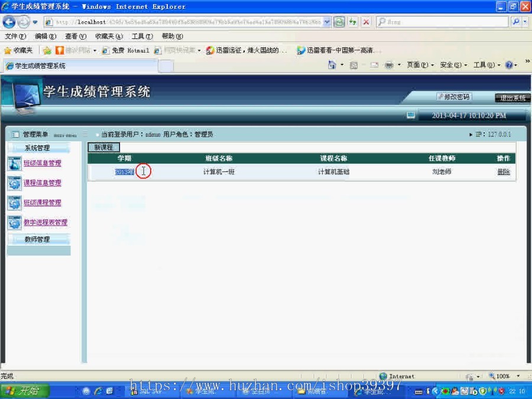Open the 安全(S) command bar menu
Screen dimensions: 532x399
[x=453, y=65]
